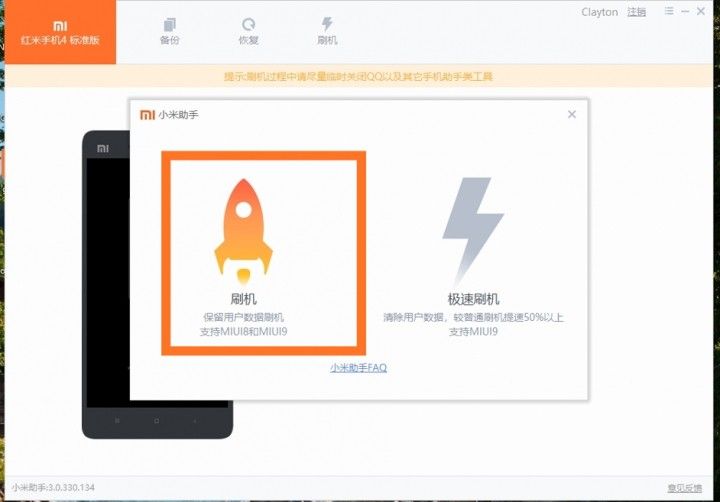Minimize the main window
This screenshot has height=502, width=720.
685,11
